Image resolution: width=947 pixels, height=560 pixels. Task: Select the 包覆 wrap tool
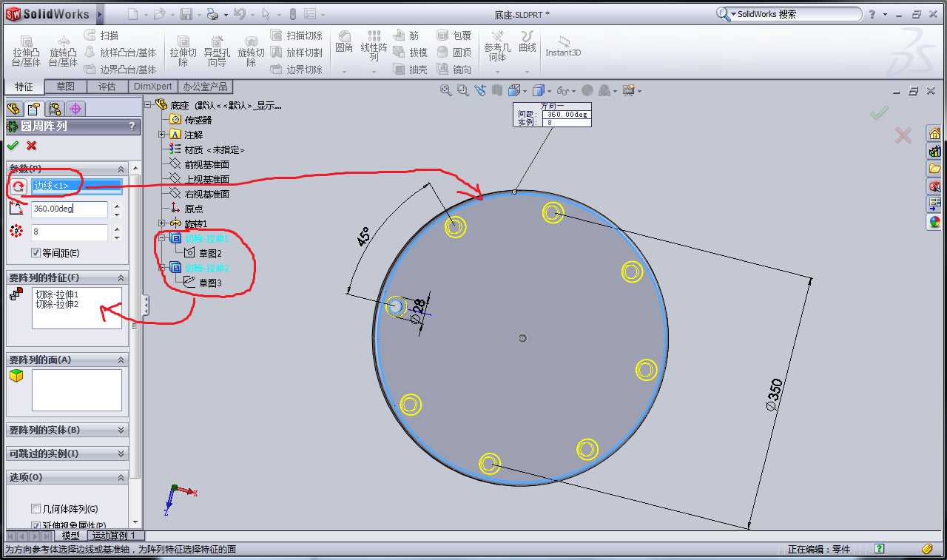454,36
